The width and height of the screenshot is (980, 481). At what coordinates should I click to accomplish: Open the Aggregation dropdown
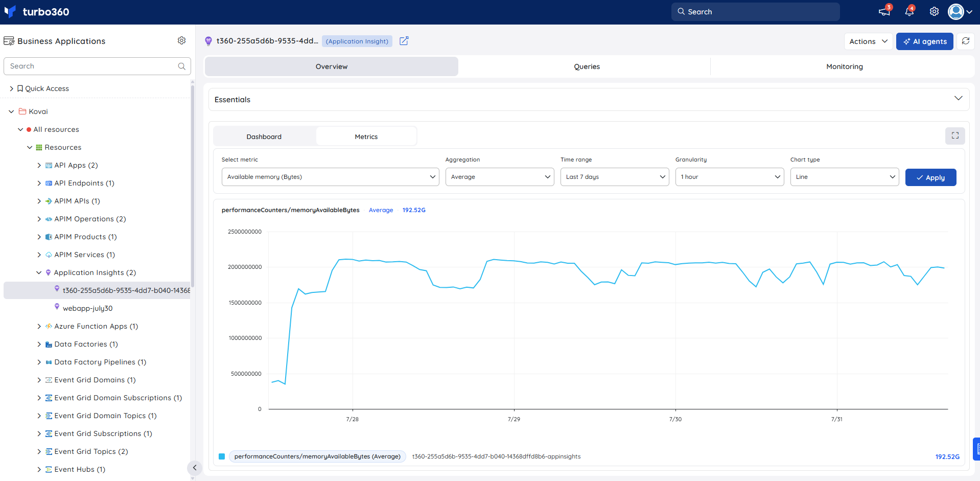[x=500, y=177]
